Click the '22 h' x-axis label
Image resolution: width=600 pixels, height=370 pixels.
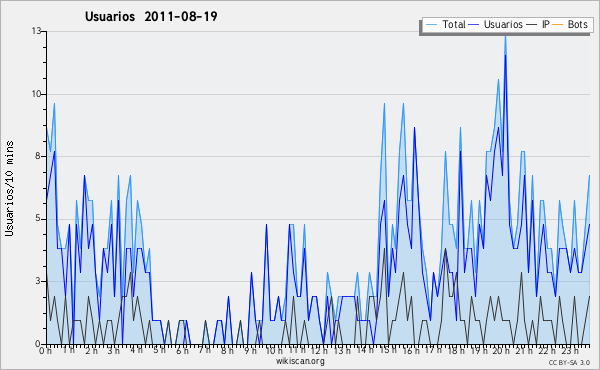point(547,350)
